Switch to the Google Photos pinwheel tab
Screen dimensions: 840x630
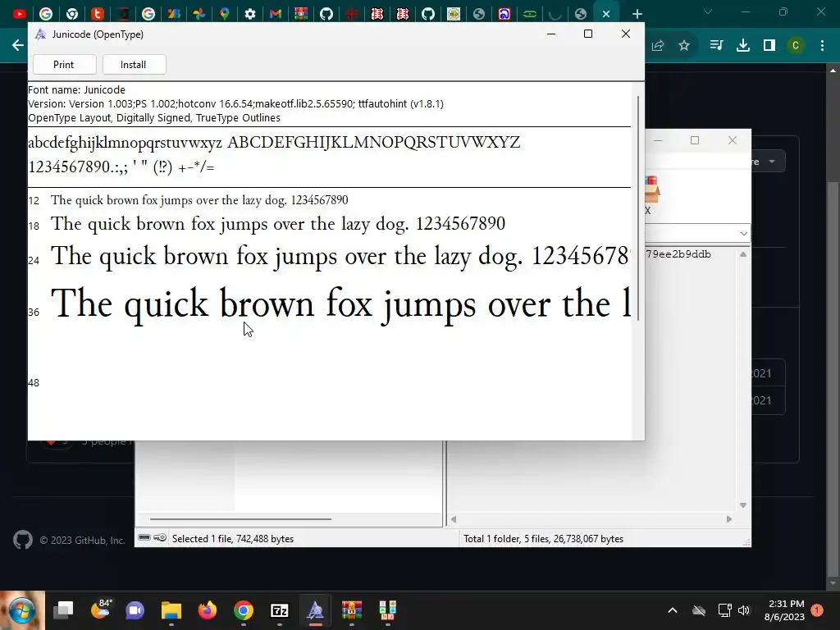click(199, 14)
